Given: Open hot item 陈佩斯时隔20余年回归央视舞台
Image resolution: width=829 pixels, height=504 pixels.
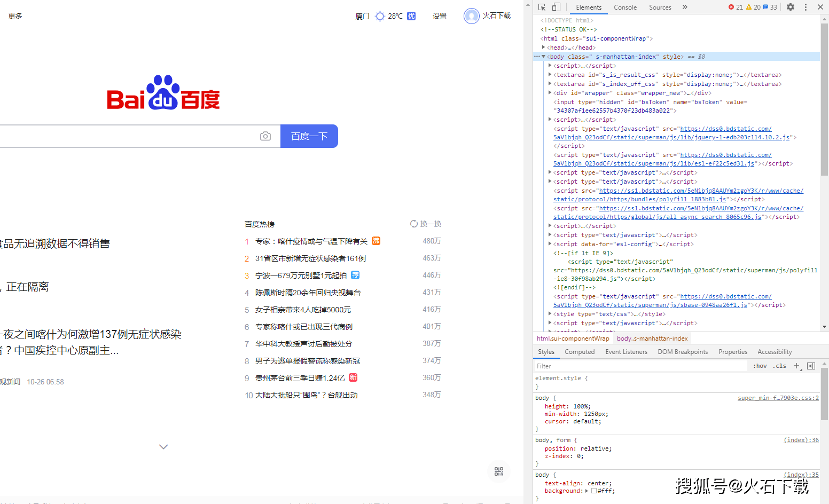Looking at the screenshot, I should point(308,293).
